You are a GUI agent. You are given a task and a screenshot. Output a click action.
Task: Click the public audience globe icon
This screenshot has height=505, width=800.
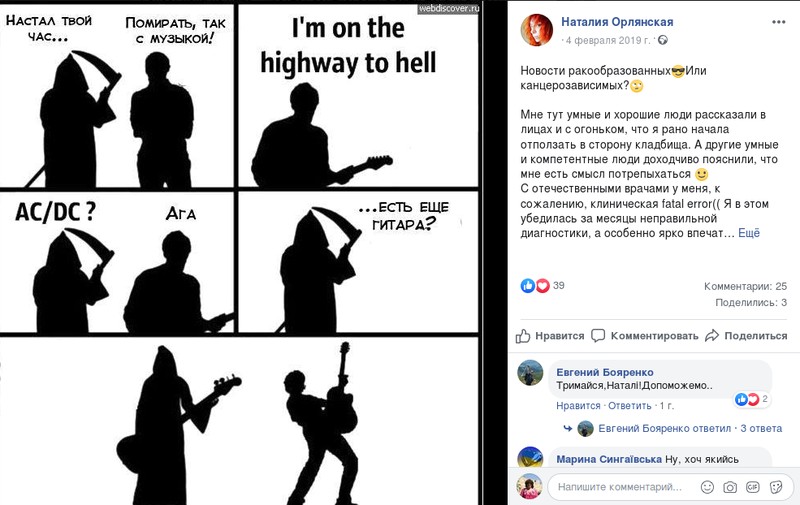click(662, 40)
